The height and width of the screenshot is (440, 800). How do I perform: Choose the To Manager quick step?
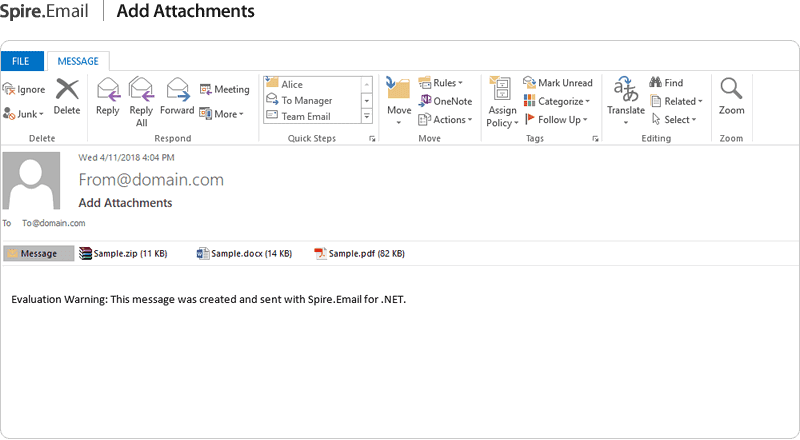tap(312, 101)
